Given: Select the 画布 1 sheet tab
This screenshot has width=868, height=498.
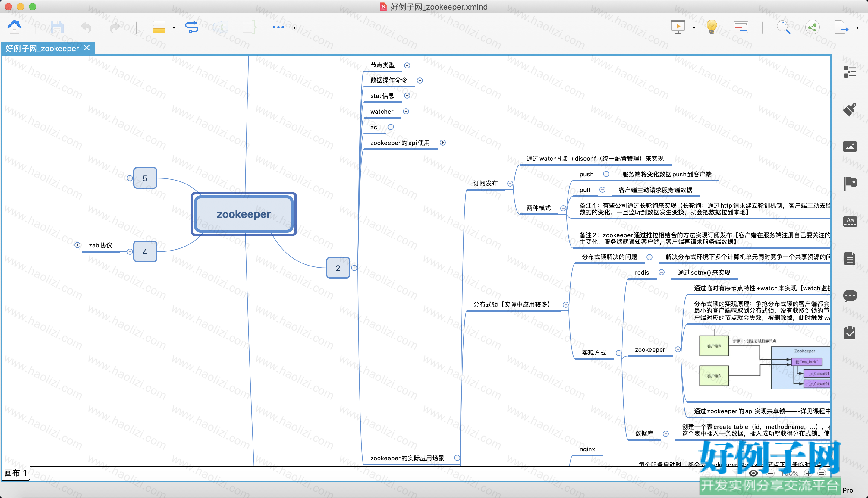Looking at the screenshot, I should point(15,473).
